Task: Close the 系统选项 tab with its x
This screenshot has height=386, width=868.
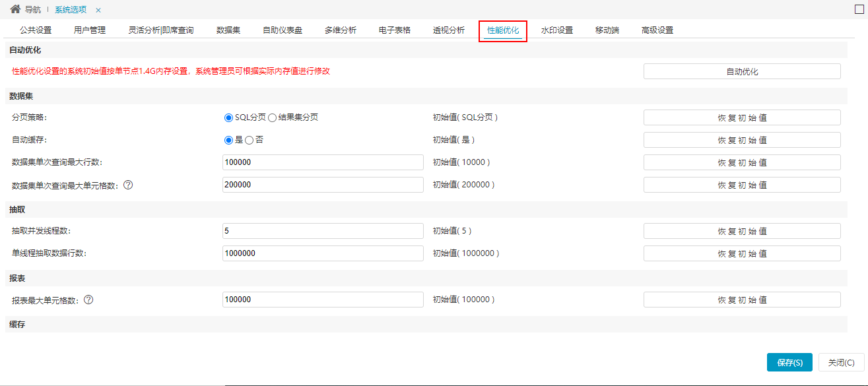Action: point(98,10)
